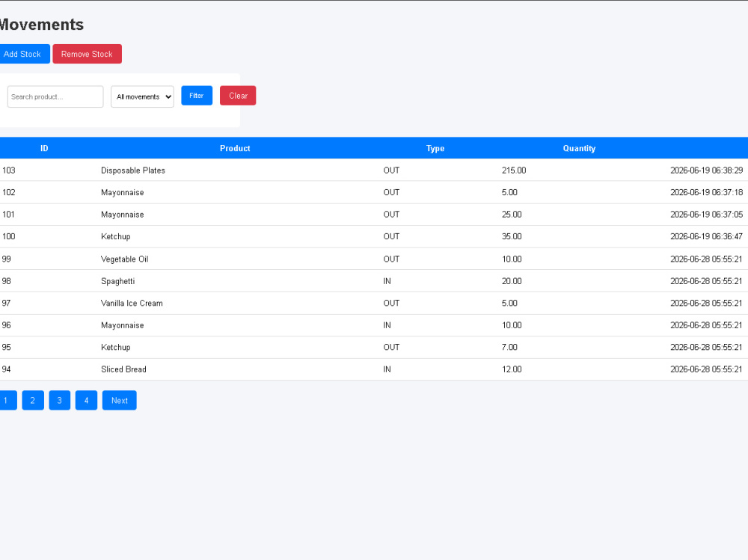
Task: Click the Type column header
Action: click(x=435, y=148)
